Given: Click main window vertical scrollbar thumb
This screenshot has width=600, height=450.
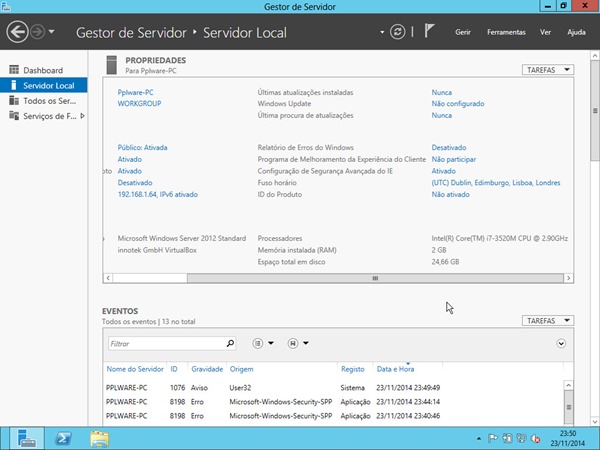Looking at the screenshot, I should coord(595,111).
